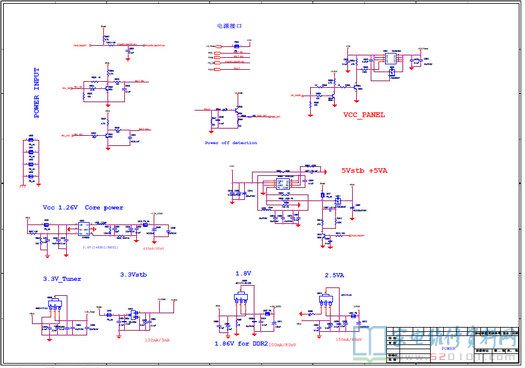525x368 pixels.
Task: Click the vertical POWER INPUT label
Action: [x=36, y=93]
